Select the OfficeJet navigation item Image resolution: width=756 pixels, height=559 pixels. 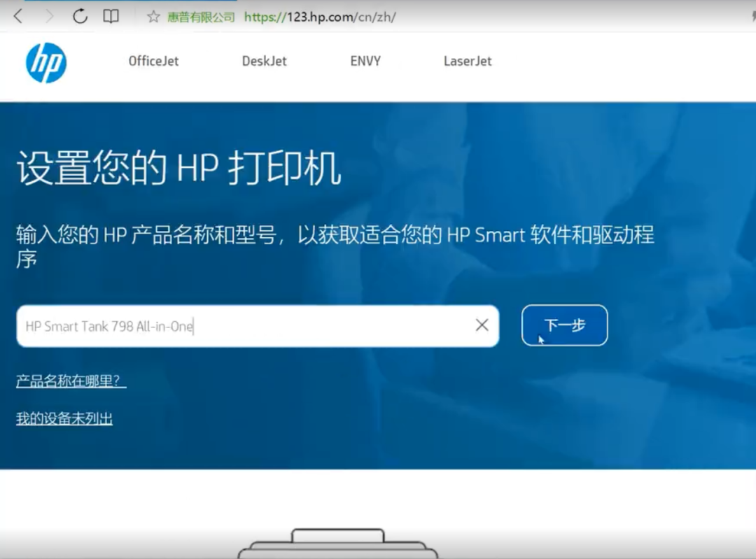click(x=153, y=61)
